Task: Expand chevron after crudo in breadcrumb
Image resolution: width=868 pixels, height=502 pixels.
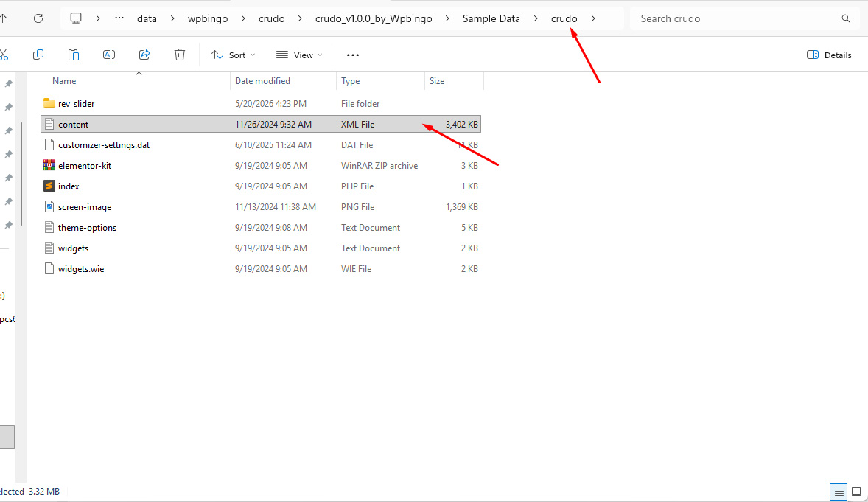Action: tap(593, 18)
